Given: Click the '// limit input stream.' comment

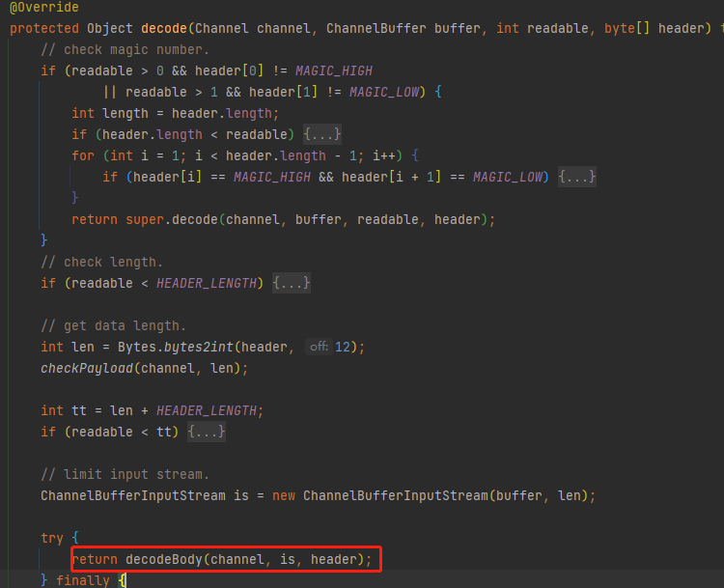Looking at the screenshot, I should click(x=125, y=474).
